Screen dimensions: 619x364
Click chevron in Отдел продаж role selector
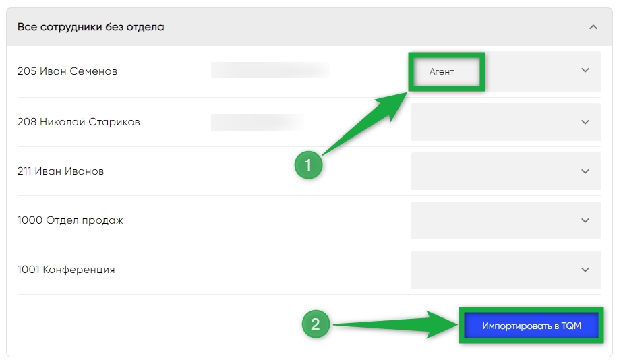(x=585, y=220)
